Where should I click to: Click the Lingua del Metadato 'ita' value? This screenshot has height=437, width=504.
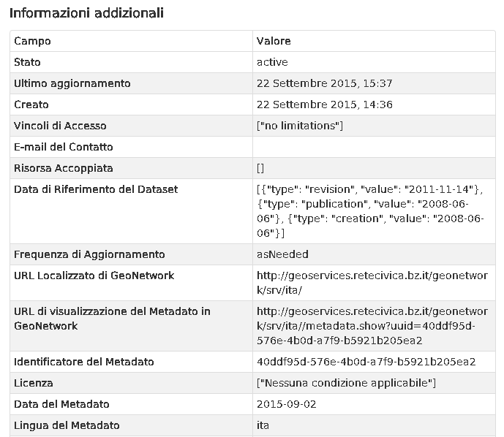tap(263, 425)
